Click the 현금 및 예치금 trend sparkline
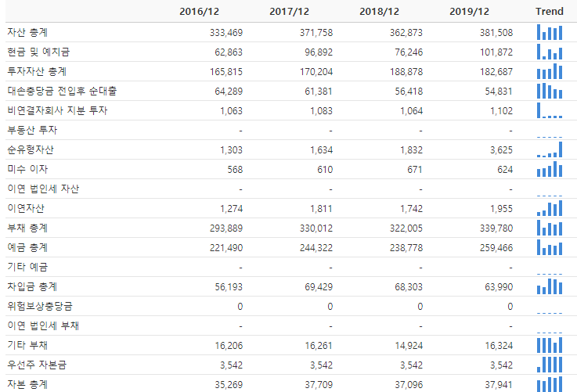This screenshot has height=392, width=577. click(x=550, y=52)
